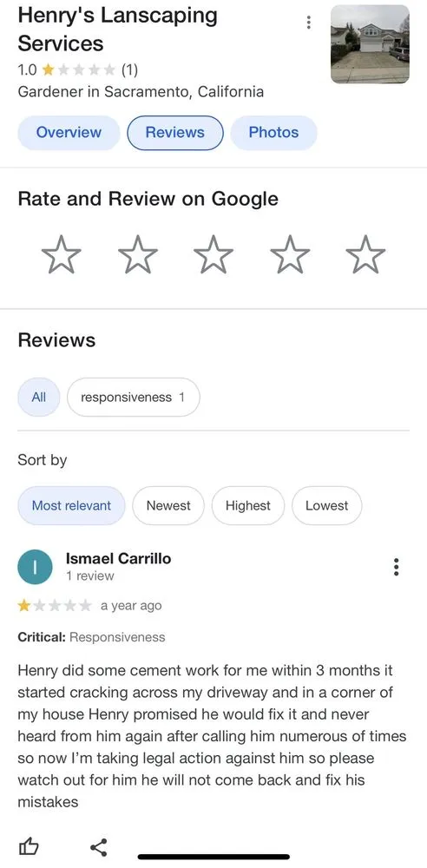Sort reviews by Newest
The width and height of the screenshot is (427, 868).
(x=168, y=505)
